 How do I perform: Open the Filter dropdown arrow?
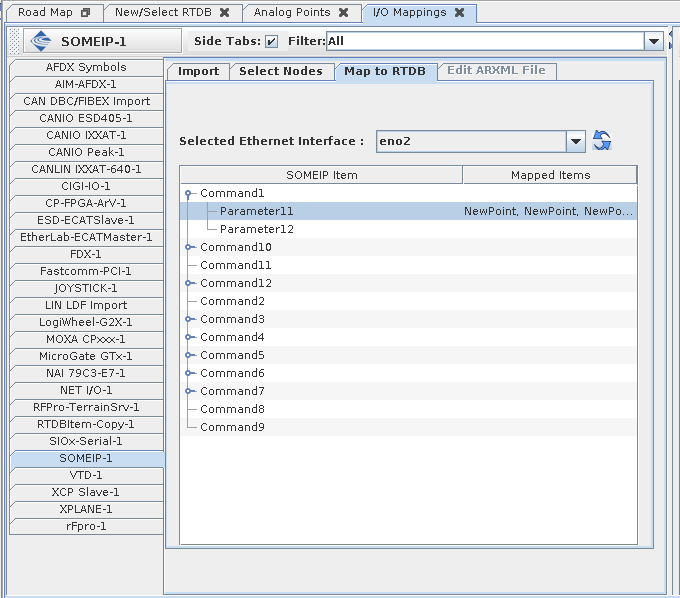[654, 42]
